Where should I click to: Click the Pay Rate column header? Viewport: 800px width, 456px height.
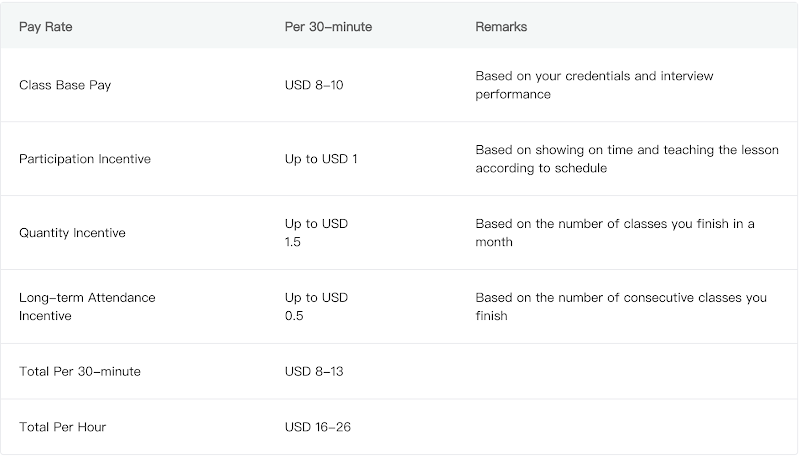point(46,27)
